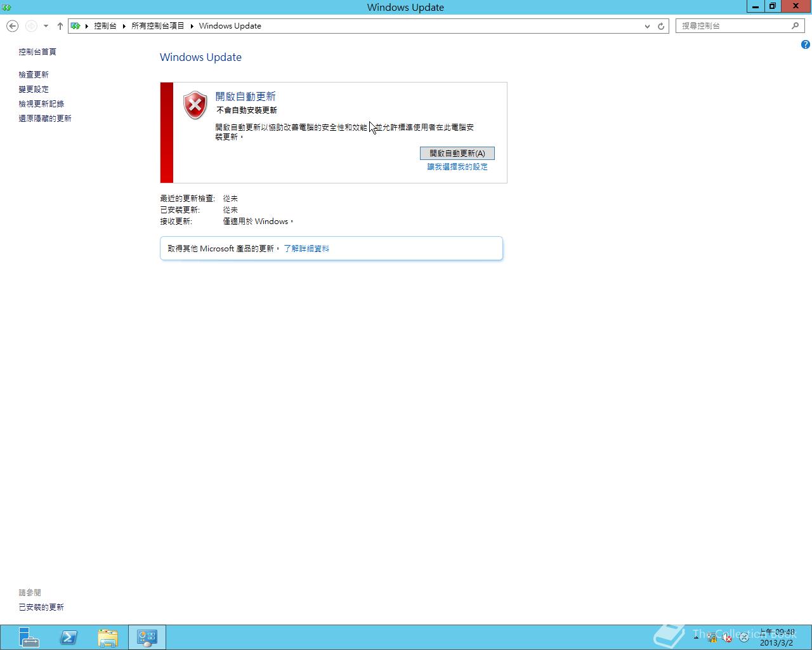
Task: Launch PowerShell from the taskbar
Action: 69,637
